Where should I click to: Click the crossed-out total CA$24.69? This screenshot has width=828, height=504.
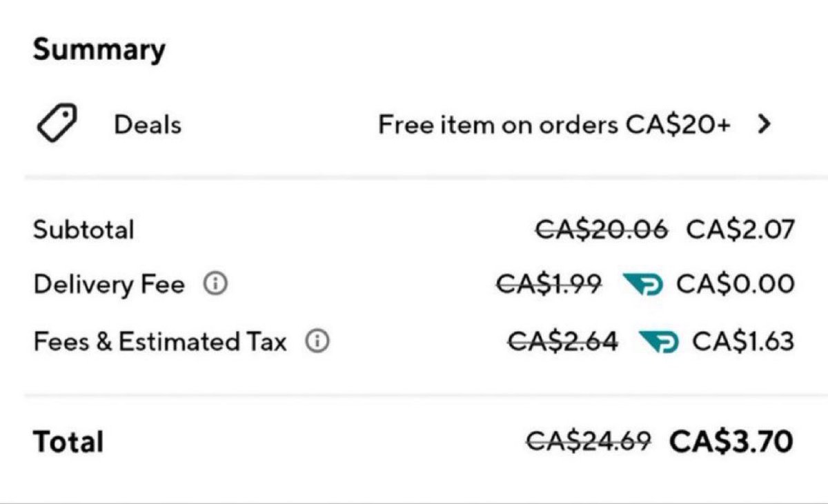coord(589,441)
